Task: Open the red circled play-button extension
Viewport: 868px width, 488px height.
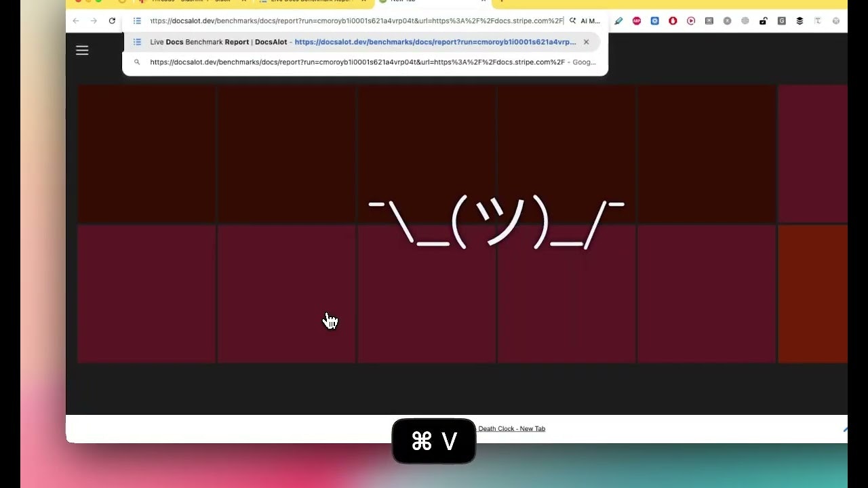Action: pyautogui.click(x=691, y=21)
